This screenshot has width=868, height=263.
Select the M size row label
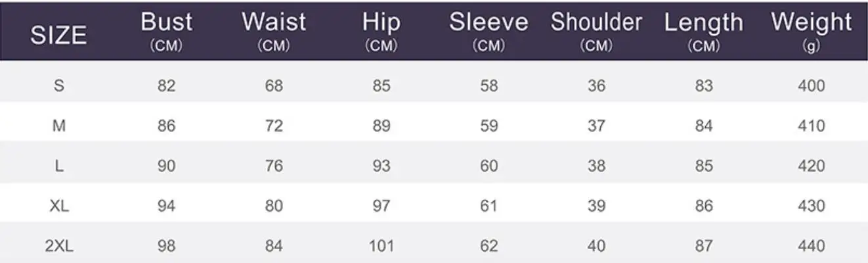point(58,126)
